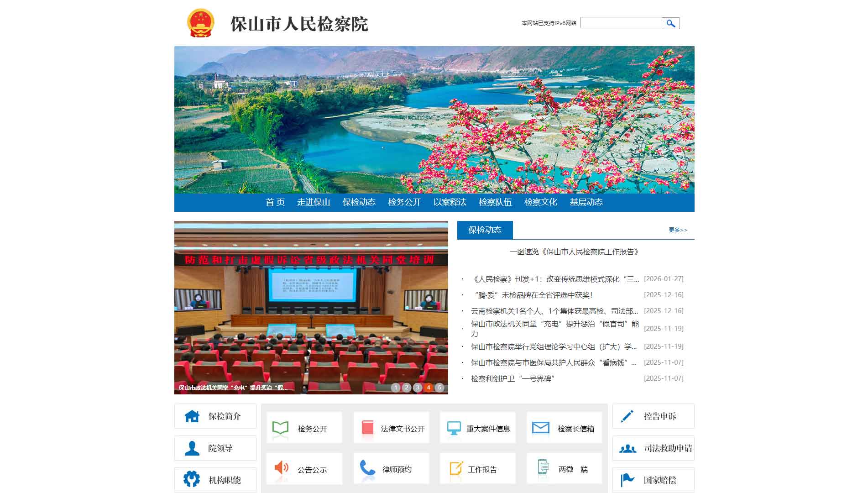Click the river landscape banner image
Image resolution: width=868 pixels, height=493 pixels.
(x=434, y=120)
